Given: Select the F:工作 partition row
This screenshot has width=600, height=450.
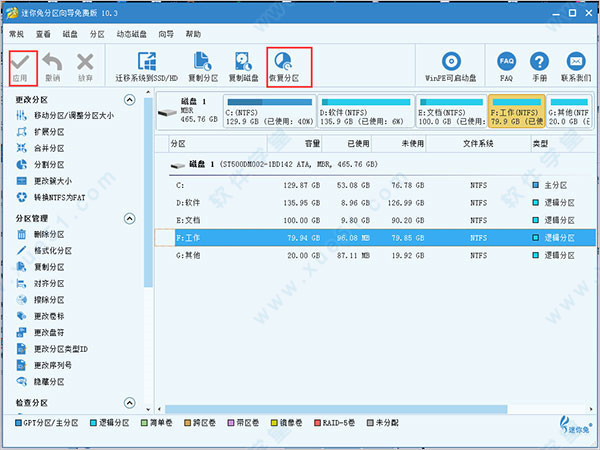Looking at the screenshot, I should tap(375, 238).
